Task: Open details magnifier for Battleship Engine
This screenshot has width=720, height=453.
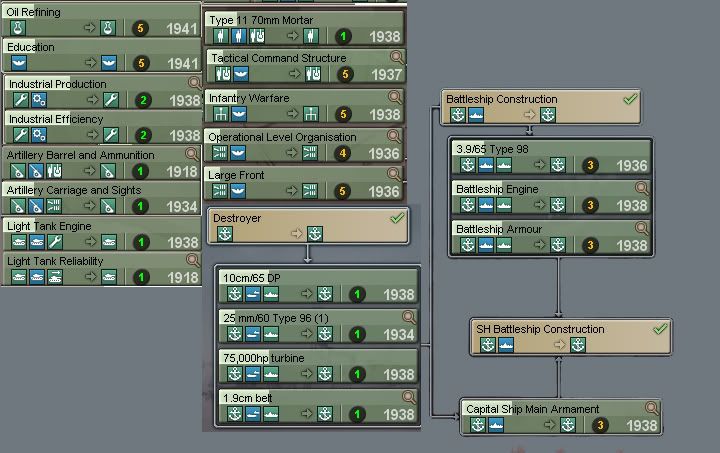Action: pyautogui.click(x=643, y=188)
